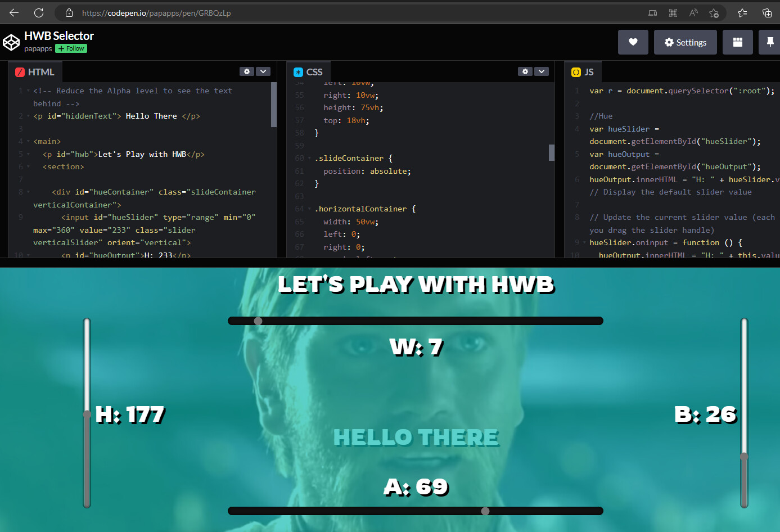Add this page to favorites

714,12
